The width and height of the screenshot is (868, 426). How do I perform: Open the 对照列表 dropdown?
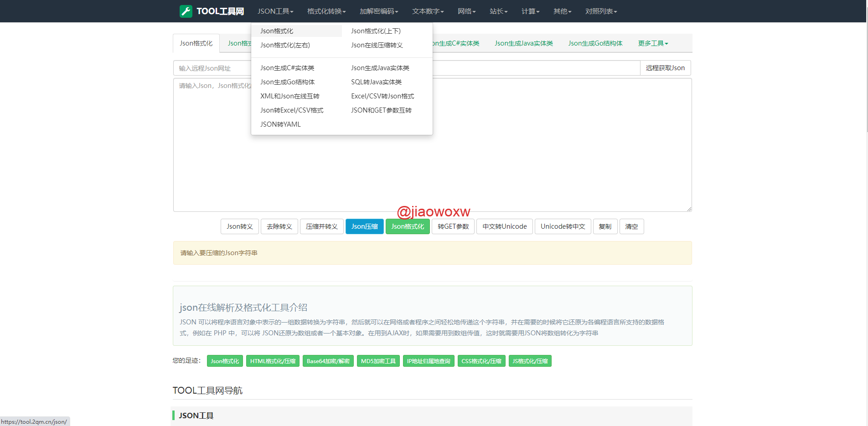pos(601,11)
